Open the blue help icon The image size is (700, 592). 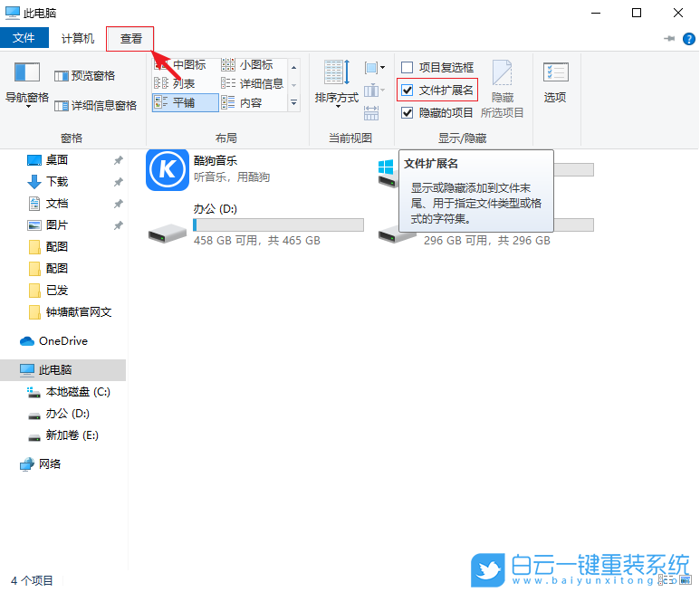pos(689,39)
